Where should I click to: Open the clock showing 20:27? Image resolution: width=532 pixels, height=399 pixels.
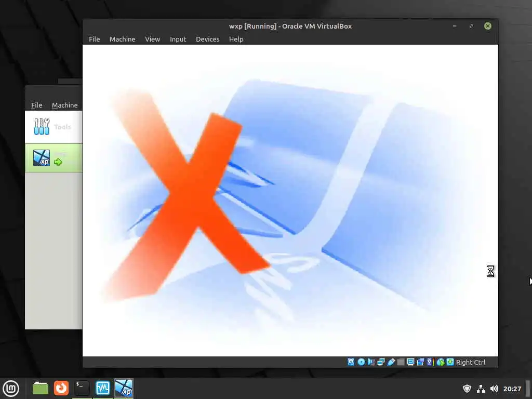(512, 389)
